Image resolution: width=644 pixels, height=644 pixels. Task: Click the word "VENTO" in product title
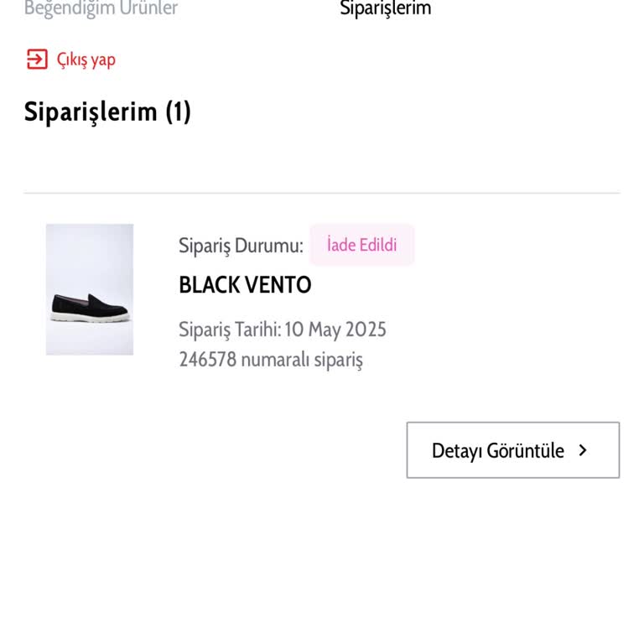click(278, 285)
